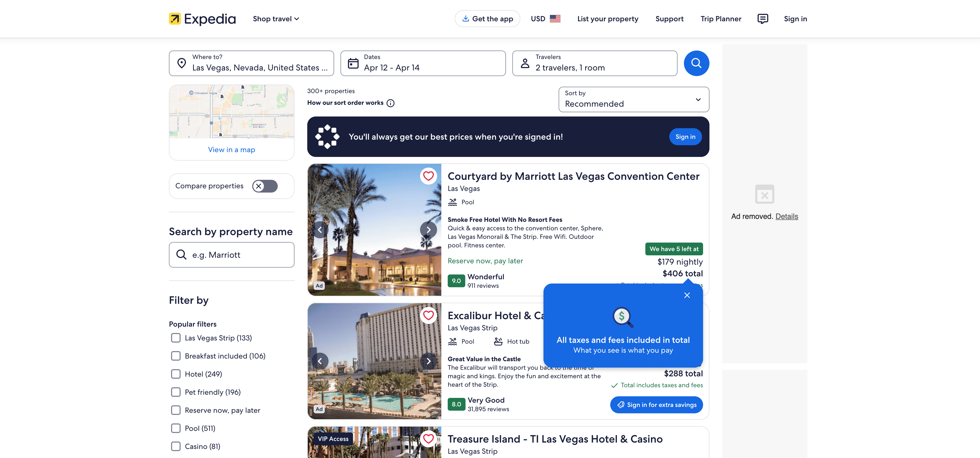
Task: Tick the Pet friendly checkbox
Action: [176, 392]
